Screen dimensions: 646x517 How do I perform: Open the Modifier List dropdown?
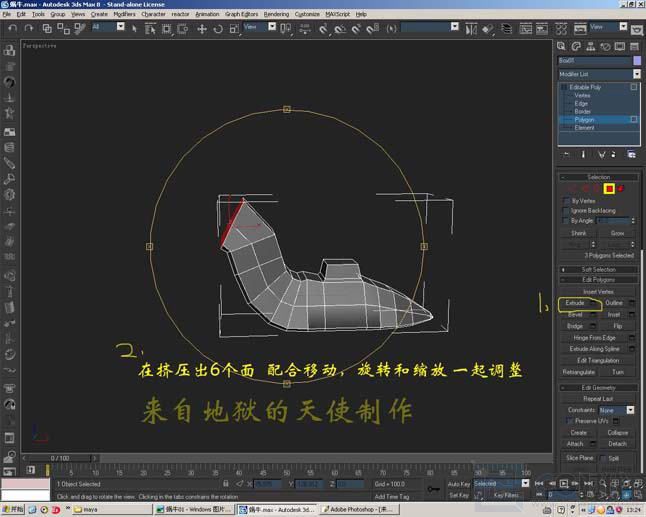(x=637, y=74)
